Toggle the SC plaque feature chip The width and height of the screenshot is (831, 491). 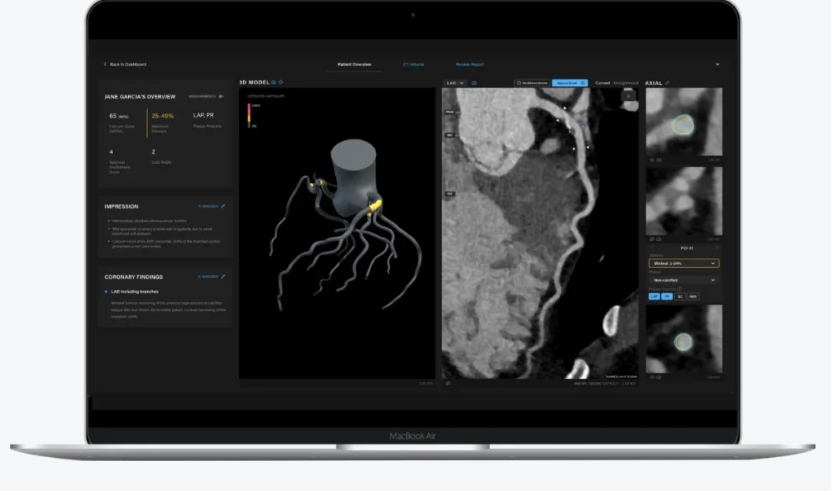[x=680, y=297]
